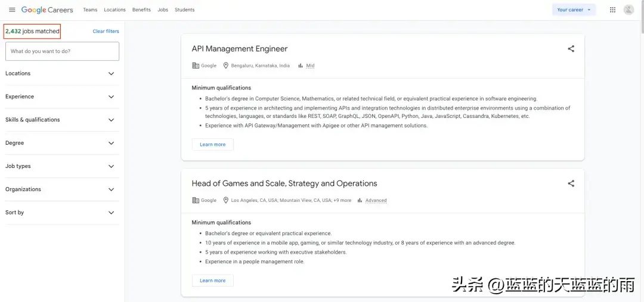
Task: Open Head of Games and Scale title
Action: click(x=284, y=183)
